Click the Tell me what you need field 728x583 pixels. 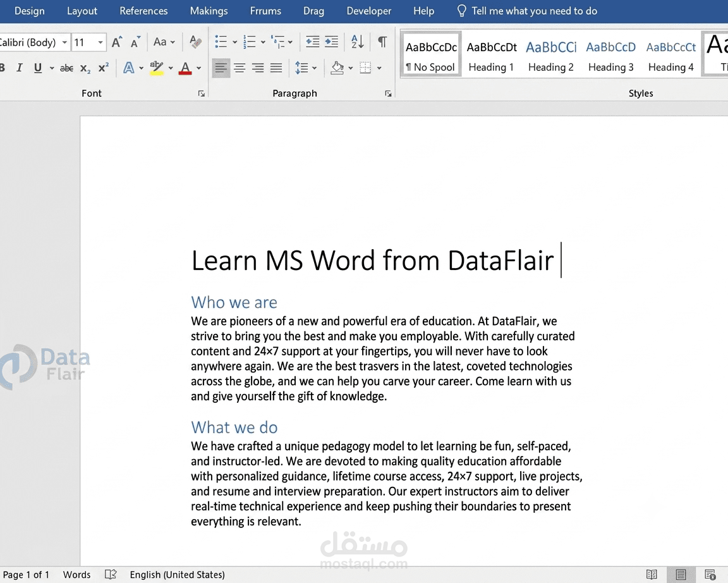click(x=535, y=11)
